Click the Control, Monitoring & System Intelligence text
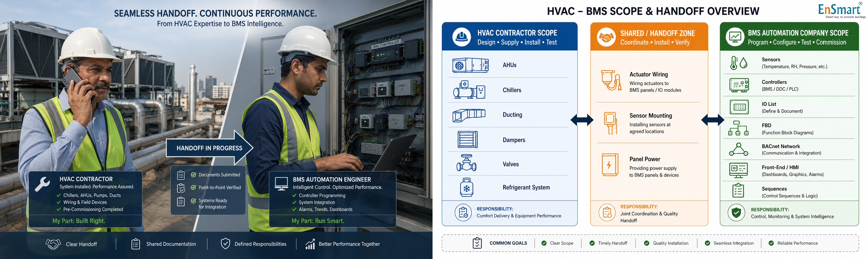Screen dimensions: 868x259 pyautogui.click(x=792, y=217)
